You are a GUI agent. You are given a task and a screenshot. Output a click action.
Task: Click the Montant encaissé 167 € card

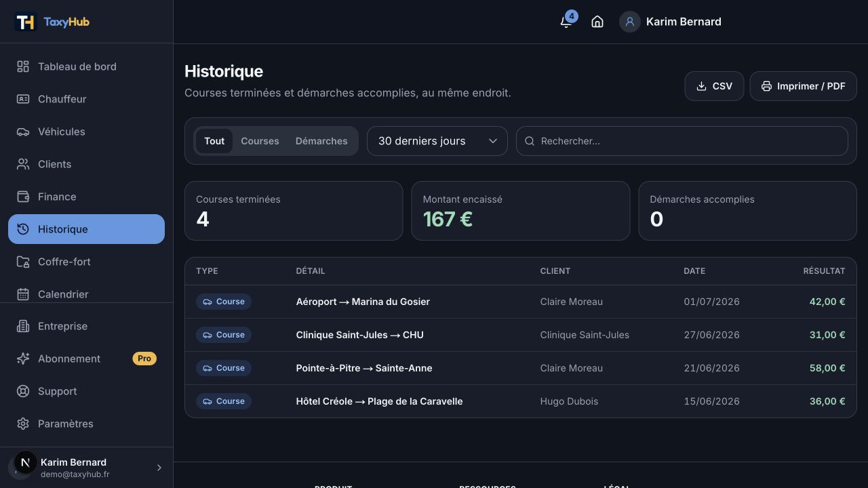pos(521,211)
